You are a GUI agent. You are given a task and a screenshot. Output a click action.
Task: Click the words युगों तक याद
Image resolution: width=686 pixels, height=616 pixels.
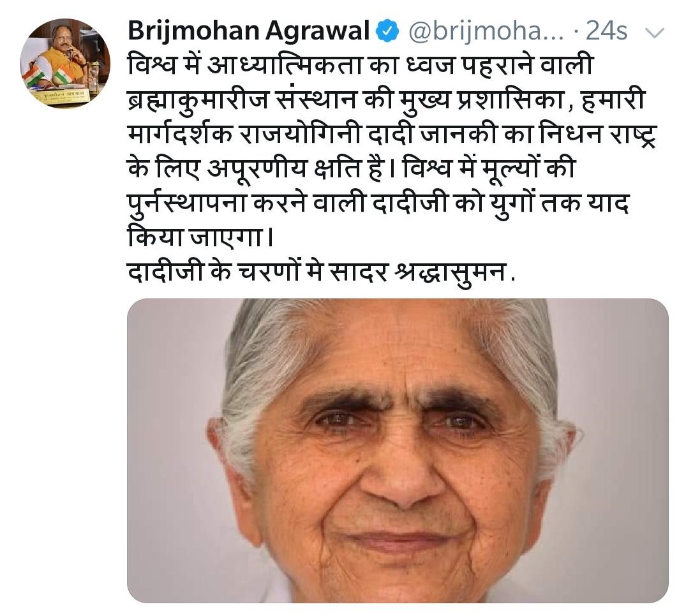[559, 204]
